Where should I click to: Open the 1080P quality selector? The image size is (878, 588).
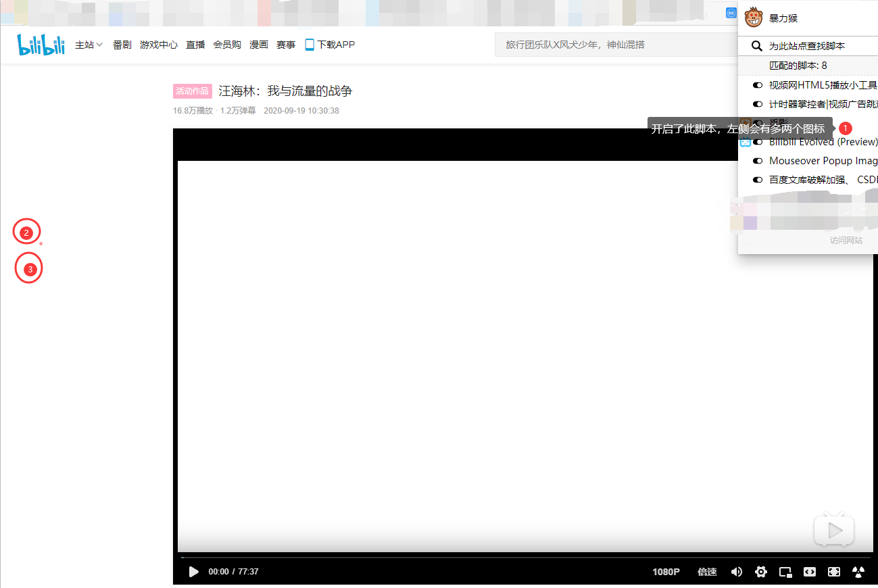(666, 572)
